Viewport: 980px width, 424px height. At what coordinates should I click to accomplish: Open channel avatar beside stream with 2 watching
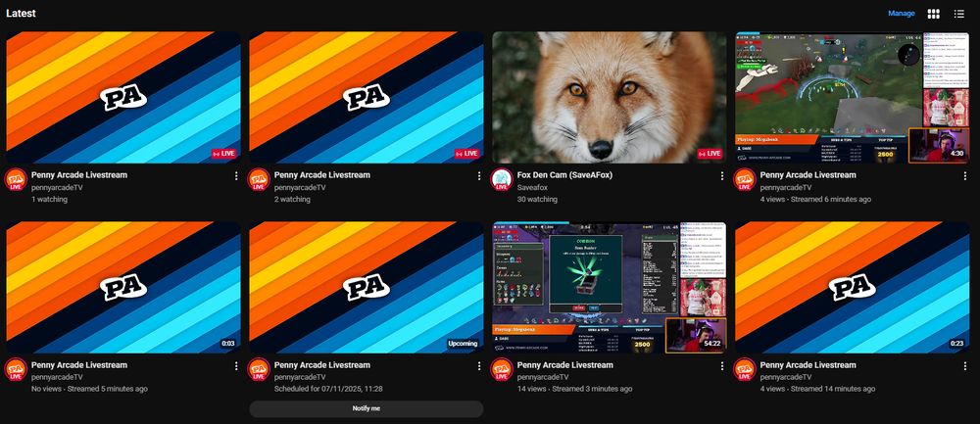click(258, 180)
